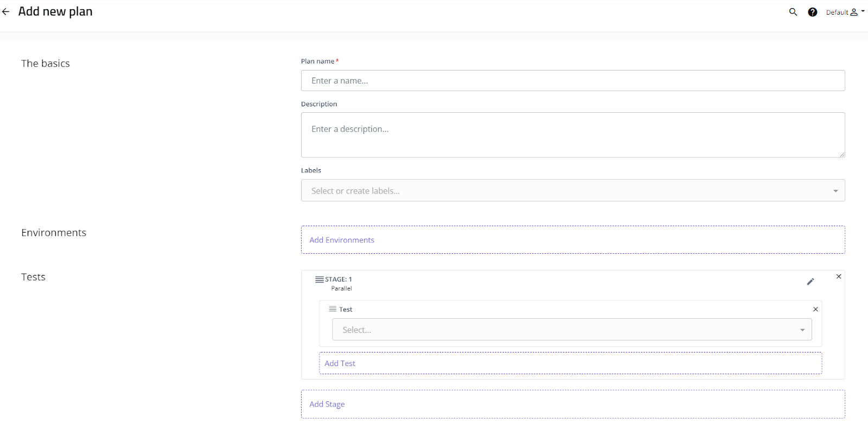
Task: Click the Select or create labels field
Action: pos(564,191)
